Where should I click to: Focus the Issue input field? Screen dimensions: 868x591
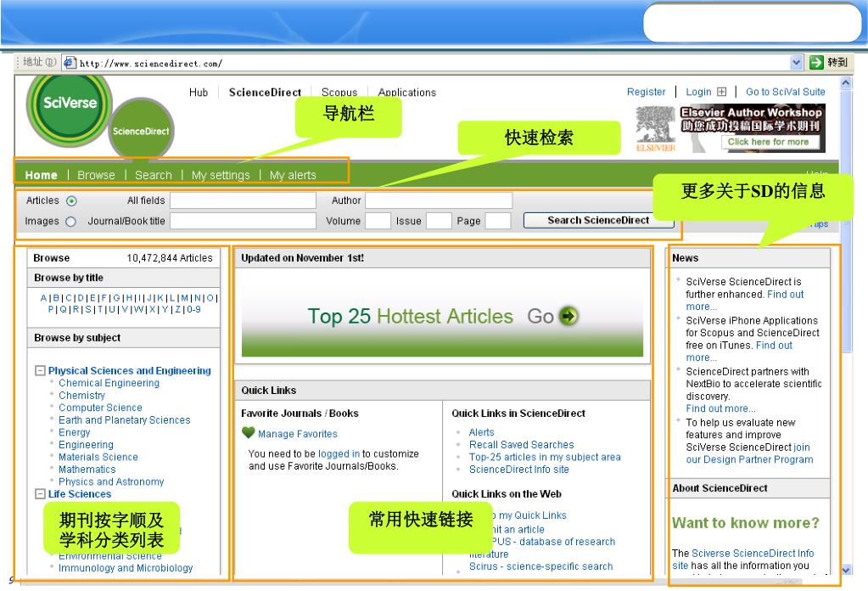[x=439, y=221]
